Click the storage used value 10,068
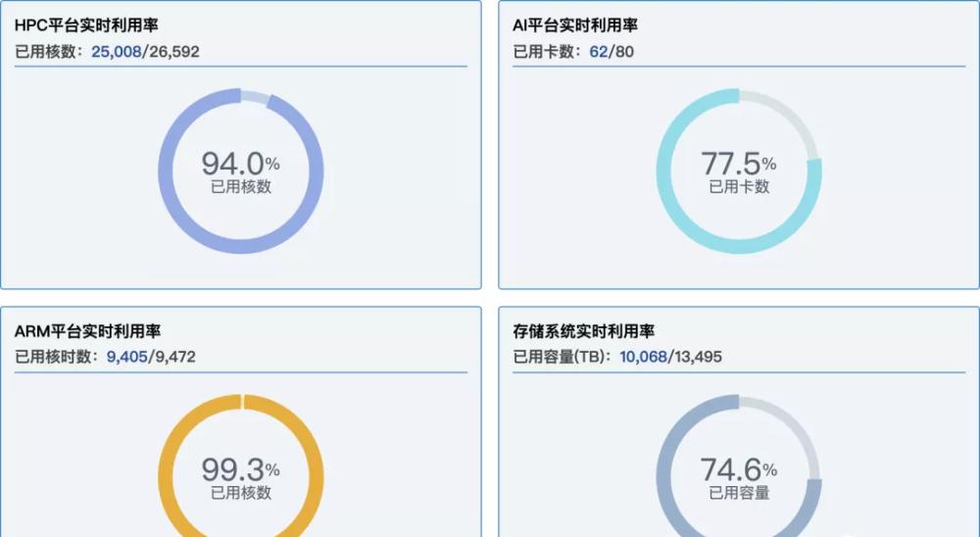The height and width of the screenshot is (537, 980). pos(643,357)
